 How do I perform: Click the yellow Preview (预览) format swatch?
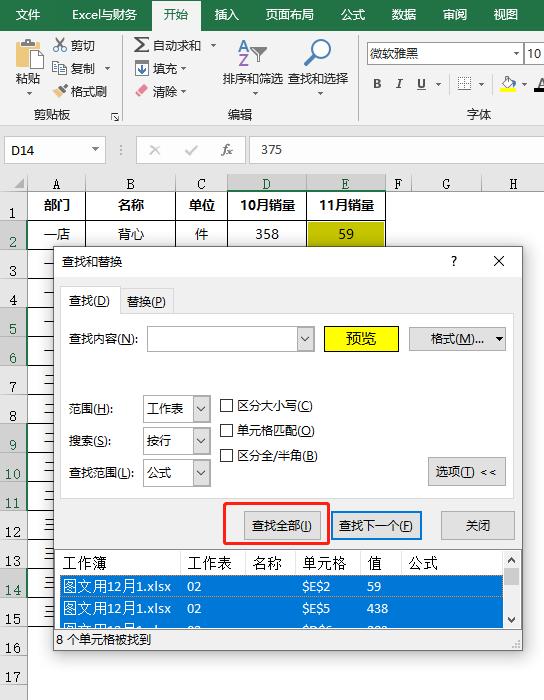tap(361, 339)
